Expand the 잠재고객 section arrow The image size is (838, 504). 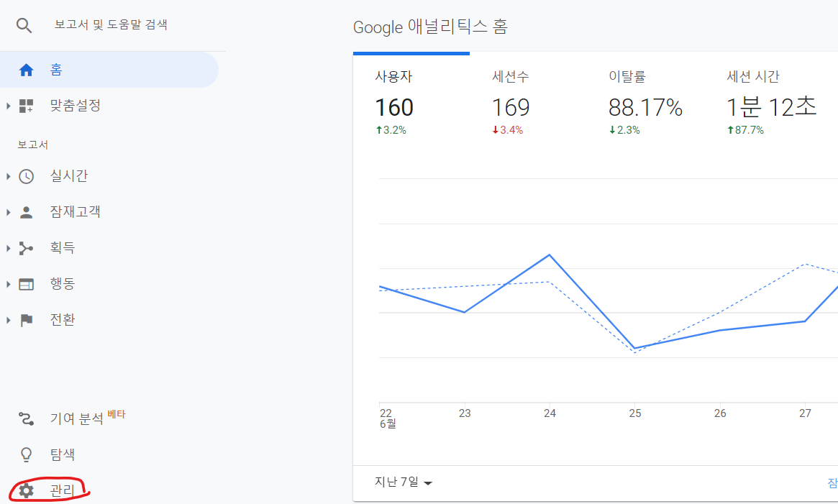click(x=8, y=212)
